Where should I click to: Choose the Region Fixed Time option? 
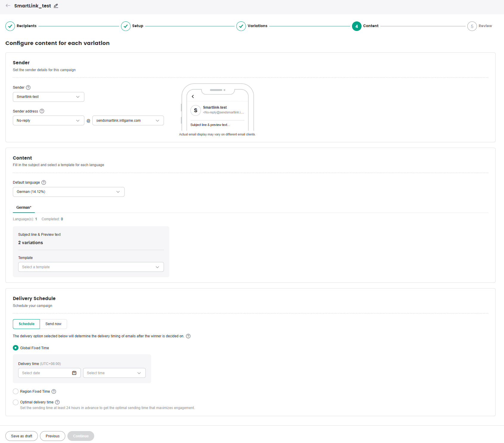point(16,391)
